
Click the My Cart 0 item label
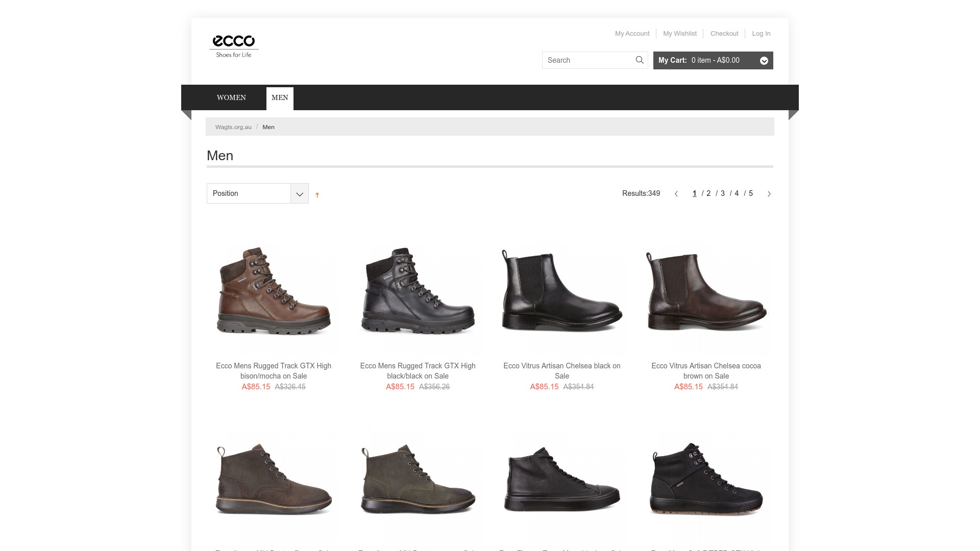pyautogui.click(x=699, y=60)
